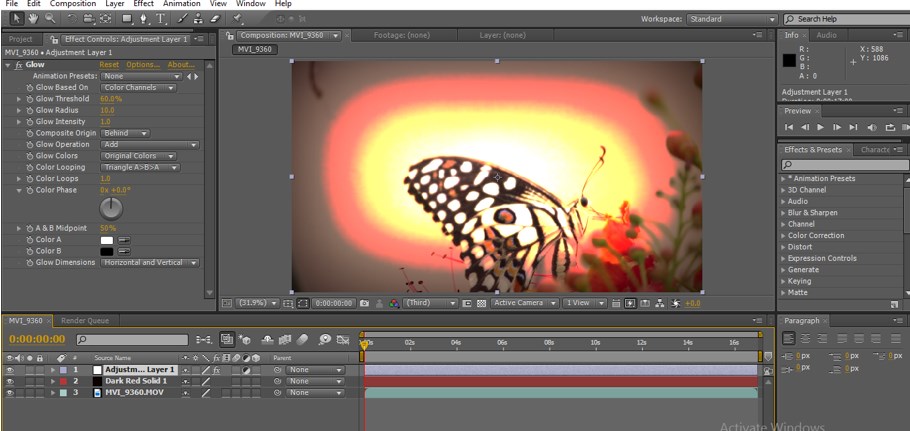Select the Horizontal Type tool

pyautogui.click(x=160, y=19)
